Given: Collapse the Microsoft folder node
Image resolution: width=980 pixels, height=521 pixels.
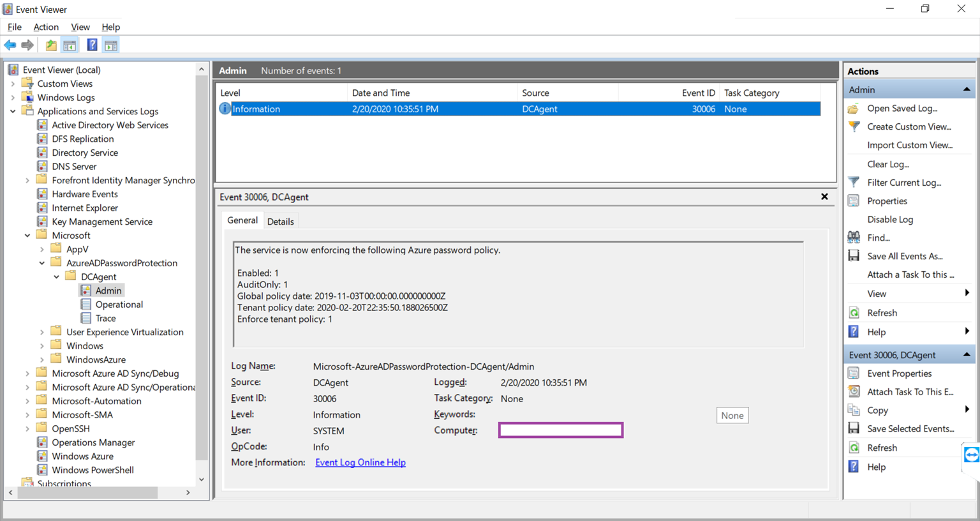Looking at the screenshot, I should click(x=27, y=236).
